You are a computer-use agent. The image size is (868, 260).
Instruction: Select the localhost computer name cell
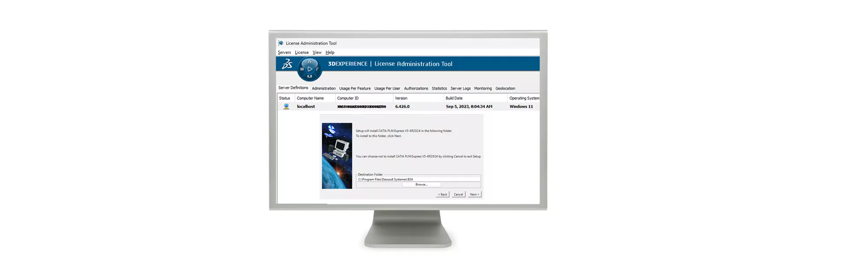coord(306,107)
